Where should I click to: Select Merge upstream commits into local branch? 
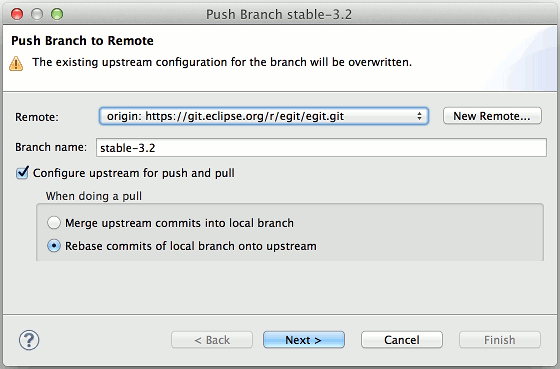[54, 223]
